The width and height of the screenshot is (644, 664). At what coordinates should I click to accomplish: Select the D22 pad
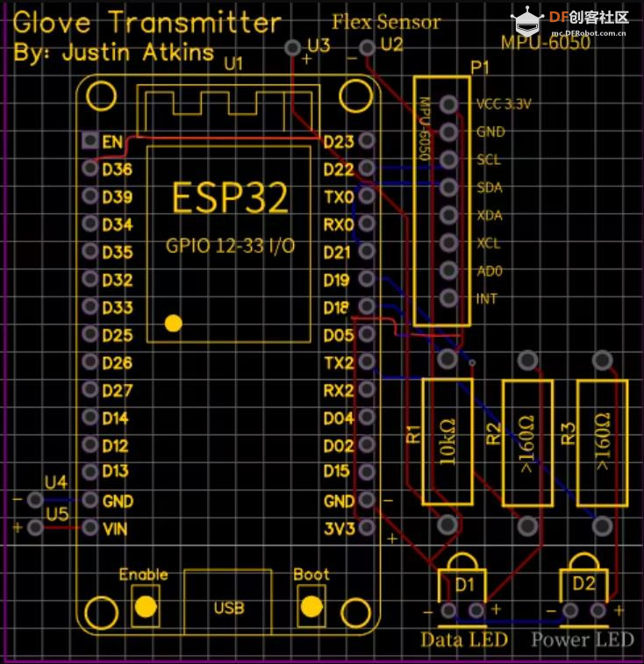click(x=367, y=168)
